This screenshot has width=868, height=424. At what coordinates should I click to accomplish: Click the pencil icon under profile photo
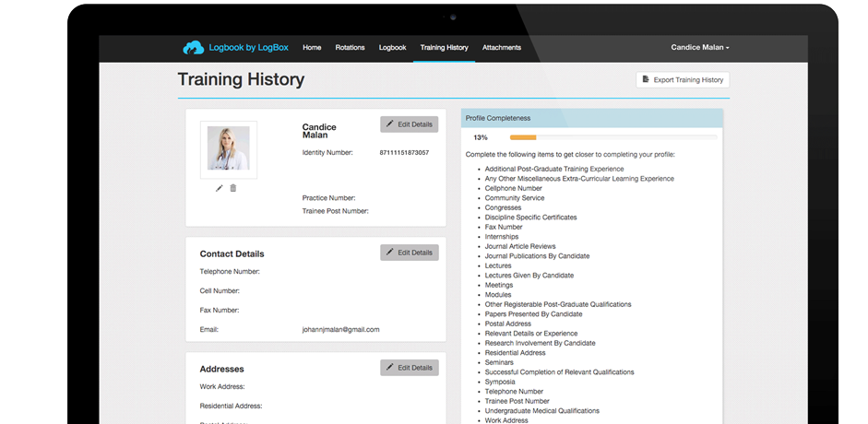[x=220, y=188]
